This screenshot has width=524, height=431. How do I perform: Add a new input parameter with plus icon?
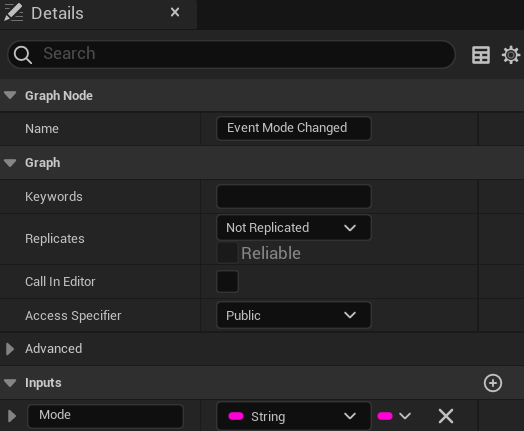pos(493,383)
